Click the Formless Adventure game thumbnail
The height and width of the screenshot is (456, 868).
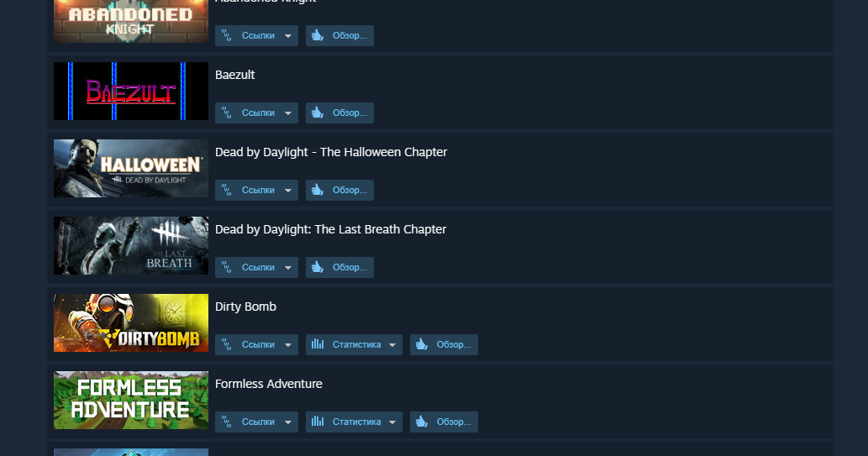131,400
